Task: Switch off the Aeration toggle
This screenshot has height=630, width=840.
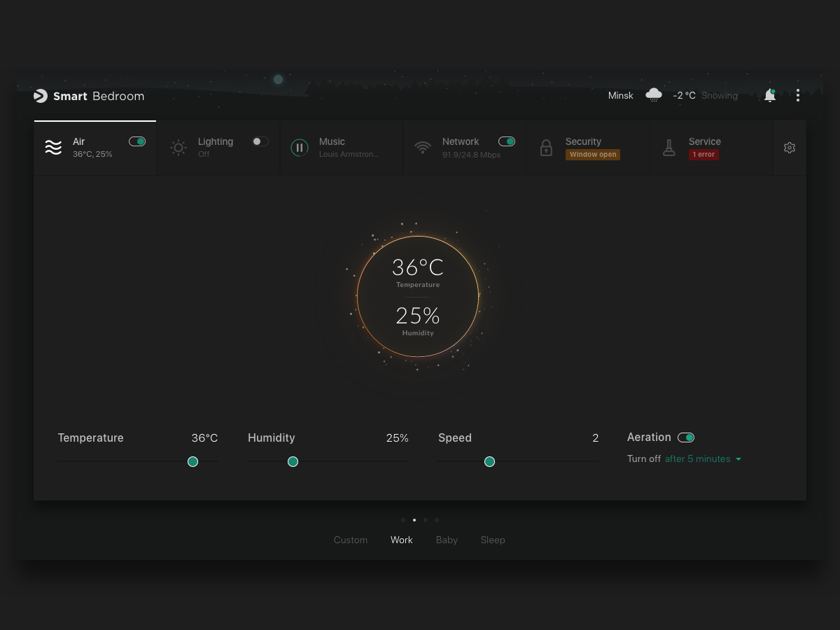Action: 686,437
